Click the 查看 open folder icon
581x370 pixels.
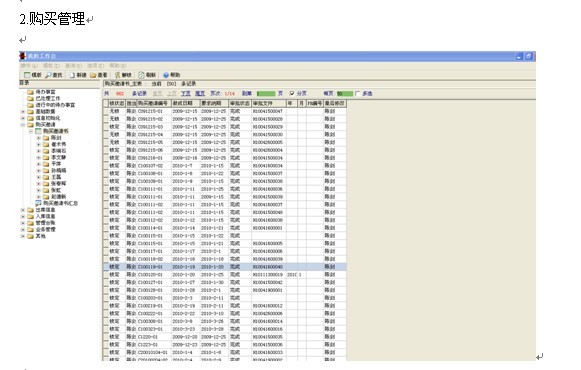coord(93,75)
